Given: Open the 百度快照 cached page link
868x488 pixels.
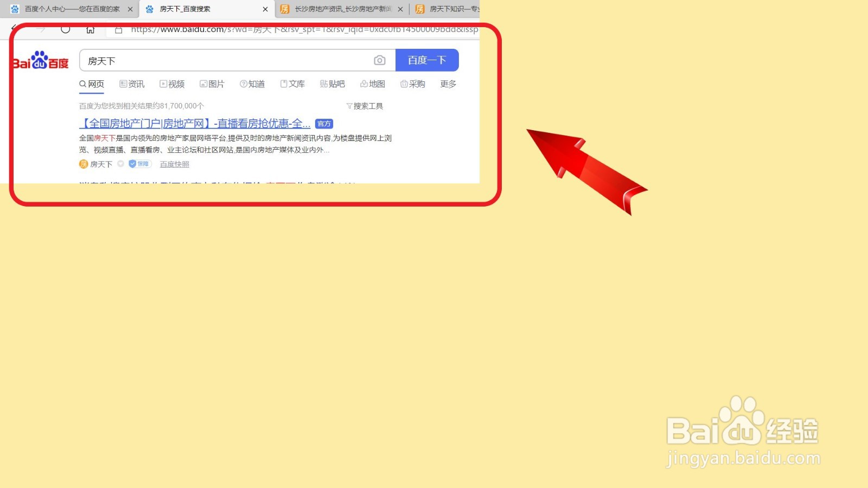Looking at the screenshot, I should pyautogui.click(x=175, y=164).
